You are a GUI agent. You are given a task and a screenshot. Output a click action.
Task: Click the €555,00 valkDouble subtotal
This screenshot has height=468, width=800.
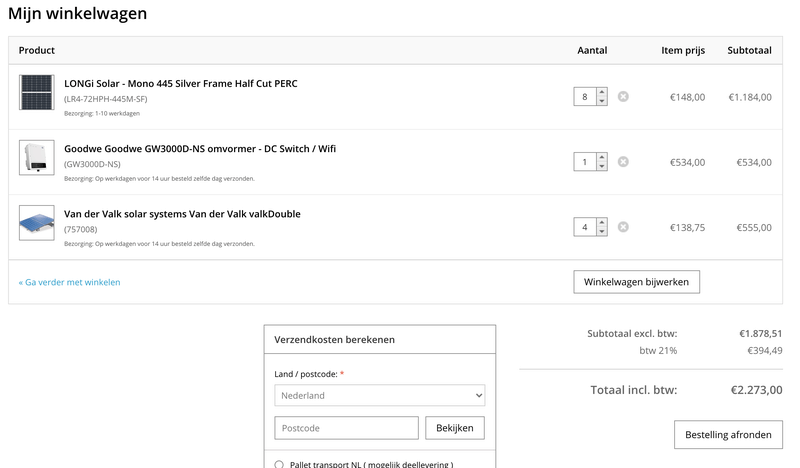tap(754, 228)
